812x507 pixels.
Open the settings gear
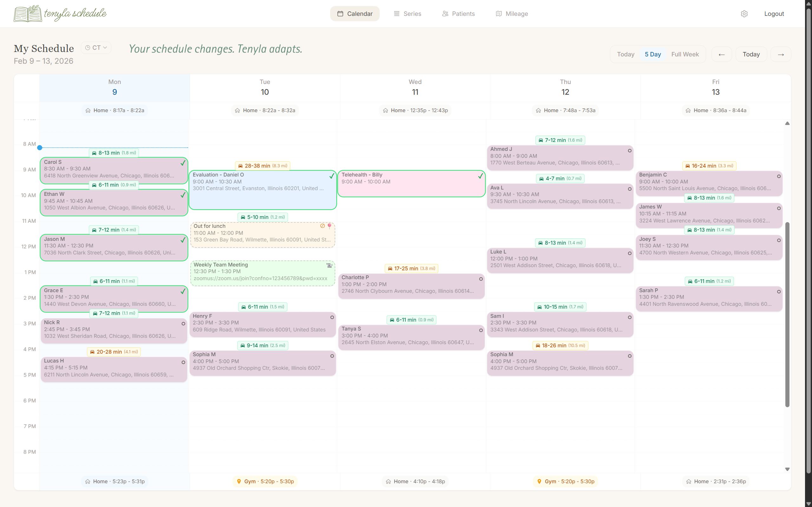[744, 13]
